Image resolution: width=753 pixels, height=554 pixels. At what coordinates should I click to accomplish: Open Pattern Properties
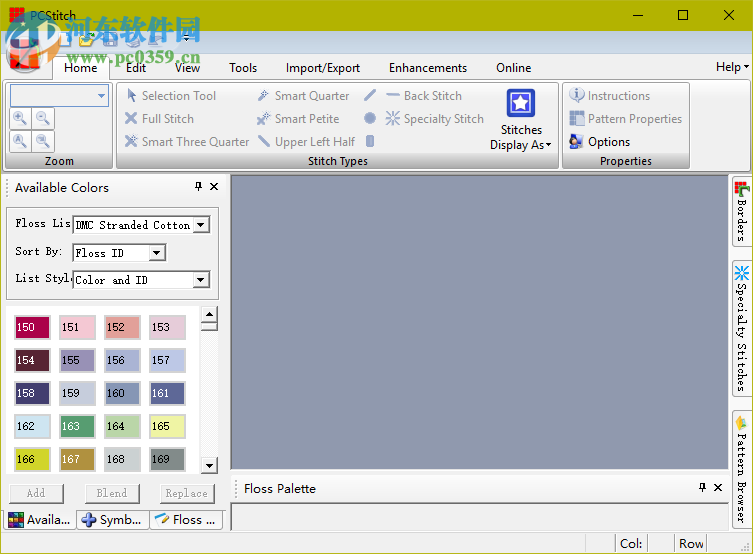pyautogui.click(x=625, y=119)
